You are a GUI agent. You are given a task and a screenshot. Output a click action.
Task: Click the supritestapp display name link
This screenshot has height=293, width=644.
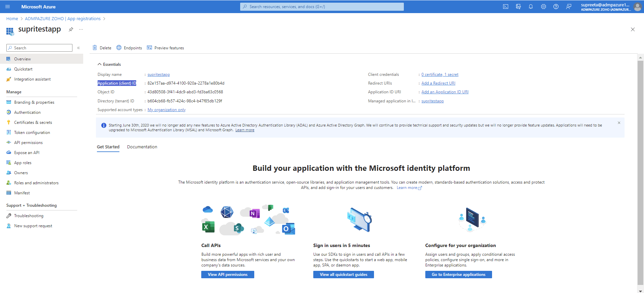159,75
